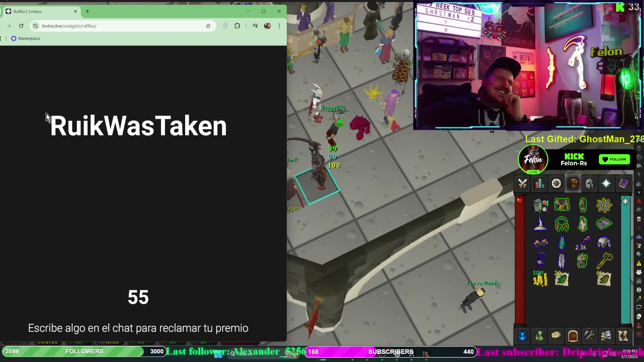Open the Quest list tab
The height and width of the screenshot is (362, 644).
[x=556, y=184]
